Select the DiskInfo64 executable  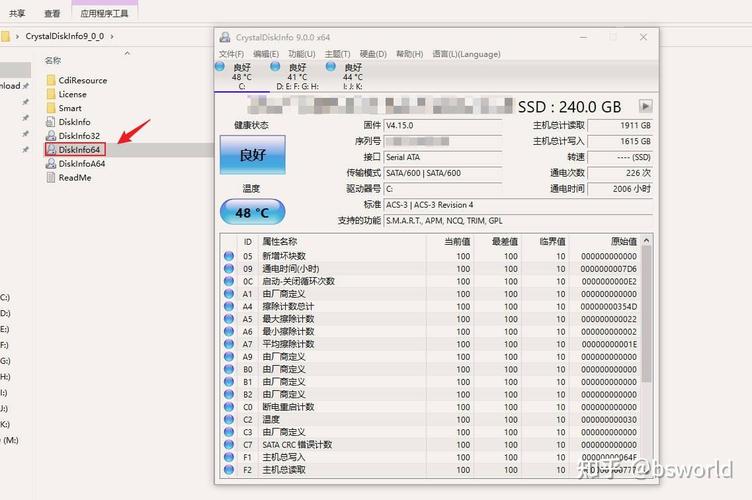[75, 150]
